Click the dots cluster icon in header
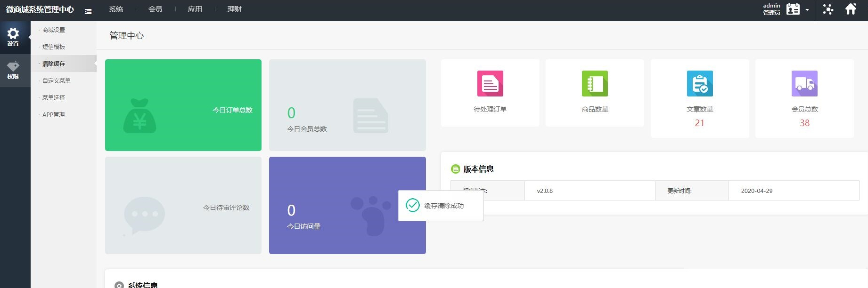The height and width of the screenshot is (288, 868). 828,9
